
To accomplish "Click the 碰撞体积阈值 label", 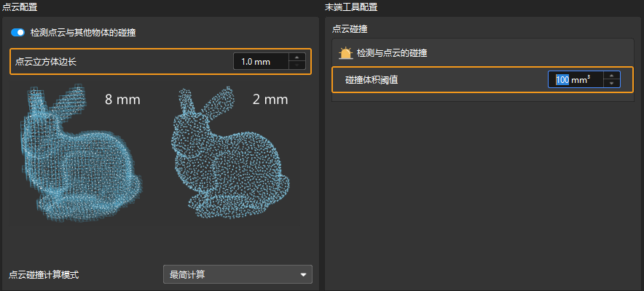I will tap(372, 80).
